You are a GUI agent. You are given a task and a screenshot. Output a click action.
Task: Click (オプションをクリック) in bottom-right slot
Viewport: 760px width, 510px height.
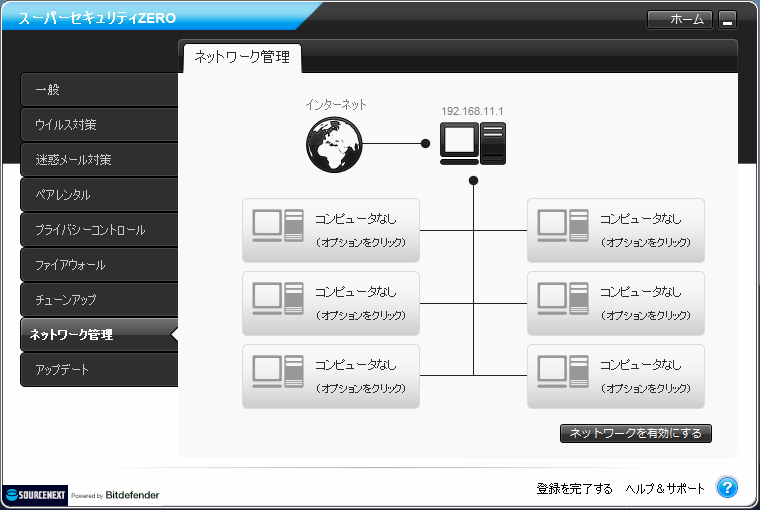646,388
